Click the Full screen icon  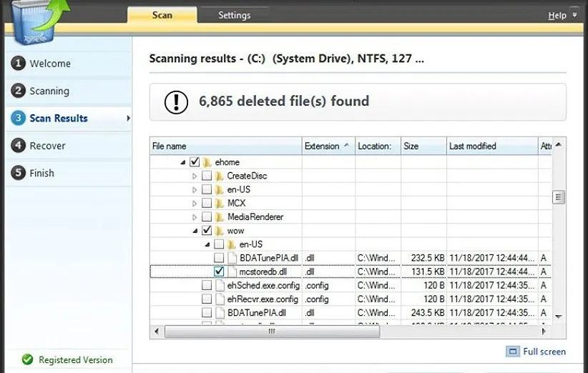(x=513, y=352)
